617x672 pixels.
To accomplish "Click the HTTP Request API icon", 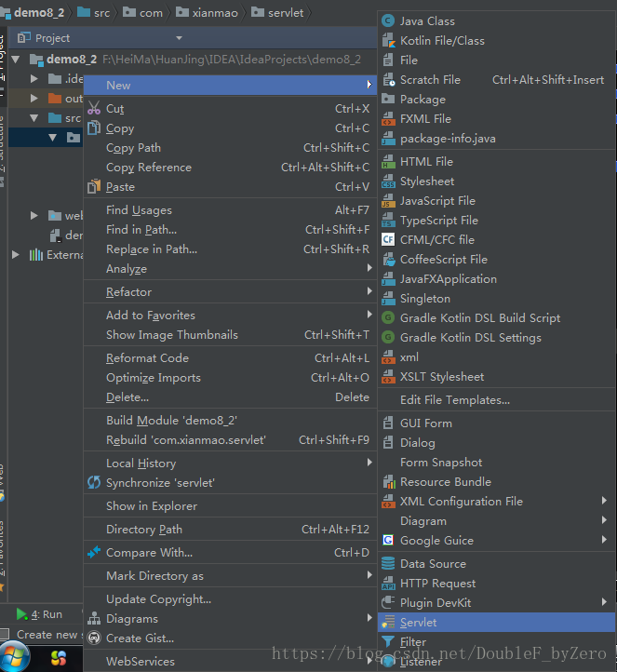I will 388,584.
